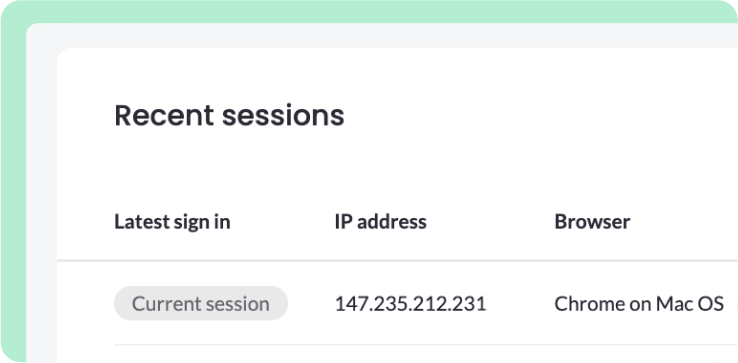Select the Browser column header

(592, 222)
